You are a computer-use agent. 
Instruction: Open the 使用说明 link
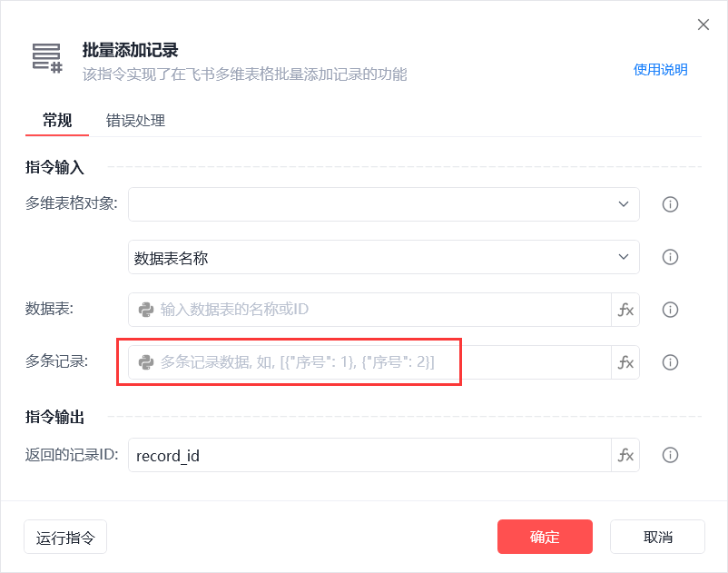pyautogui.click(x=660, y=70)
